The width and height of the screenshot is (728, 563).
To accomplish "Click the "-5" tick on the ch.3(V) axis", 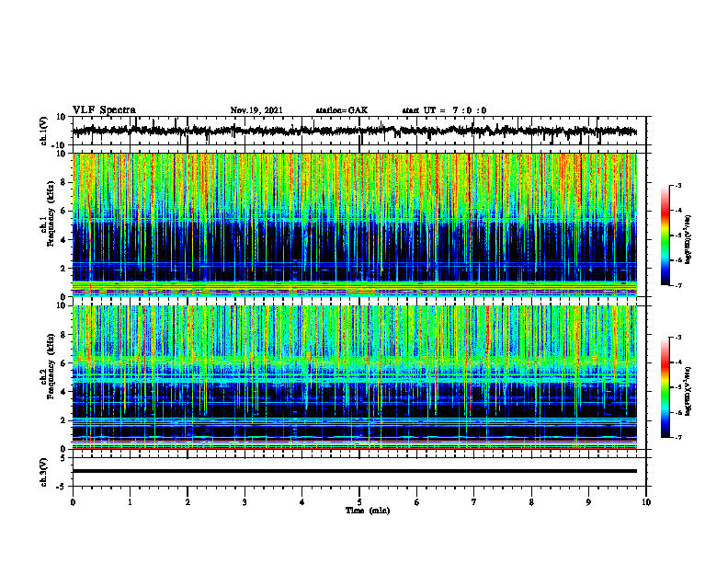I will (62, 487).
